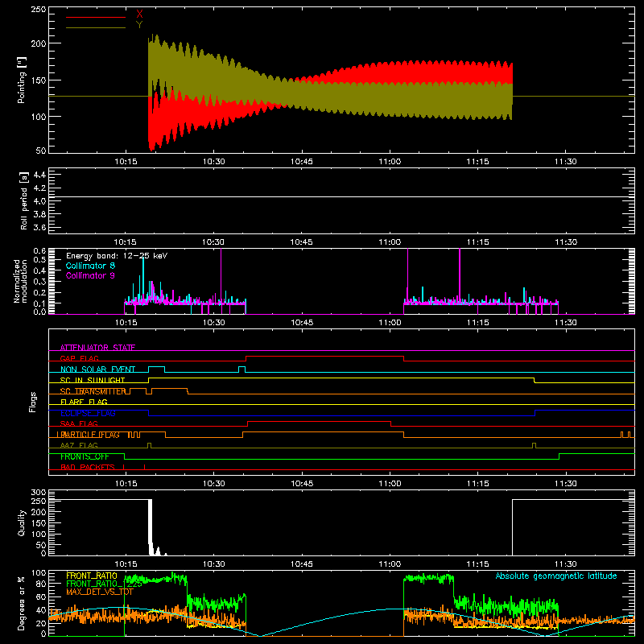Select the SC_TRANSMITTER flag label
644x644 pixels.
tap(93, 391)
